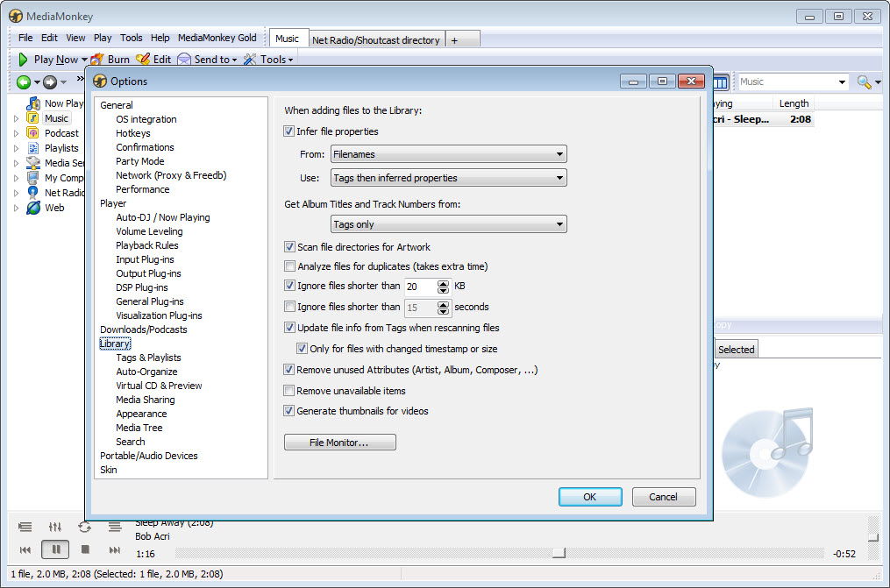Screen dimensions: 890x588
Task: Switch to Net Radio/Shoutcast directory tab
Action: (x=376, y=39)
